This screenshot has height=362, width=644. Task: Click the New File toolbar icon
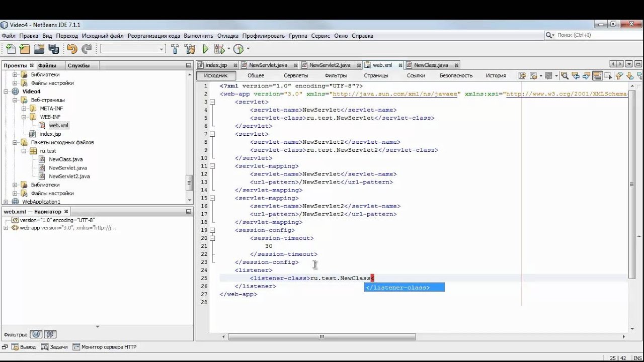[x=11, y=49]
